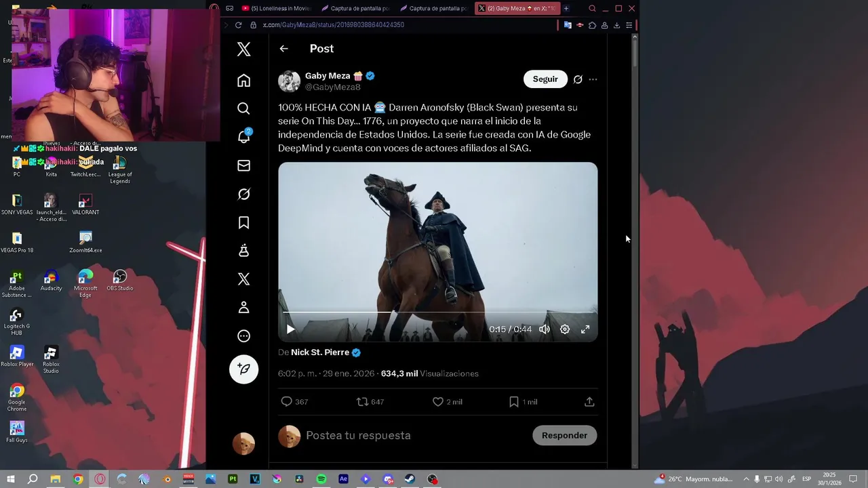This screenshot has height=488, width=868.
Task: Go to Home in X sidebar
Action: 244,81
